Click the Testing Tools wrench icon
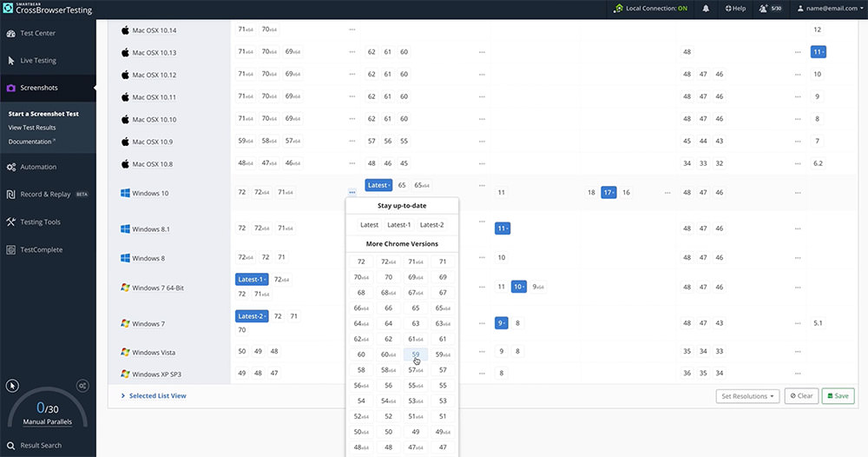868x457 pixels. (11, 222)
